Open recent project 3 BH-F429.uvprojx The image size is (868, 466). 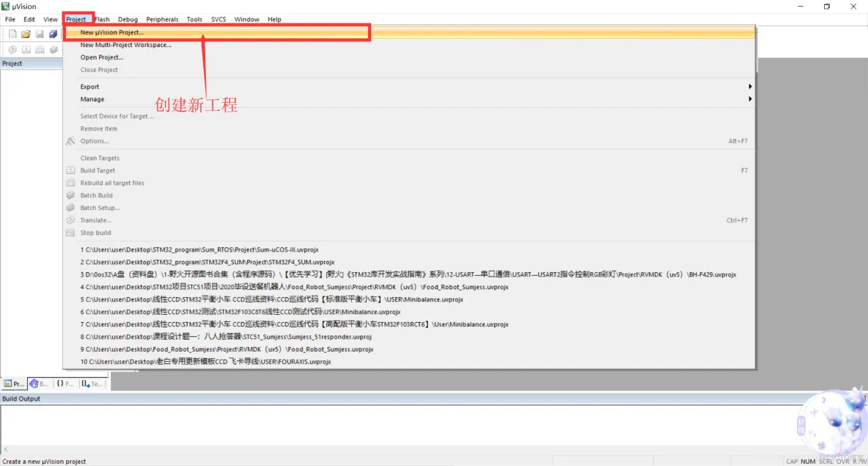coord(409,274)
